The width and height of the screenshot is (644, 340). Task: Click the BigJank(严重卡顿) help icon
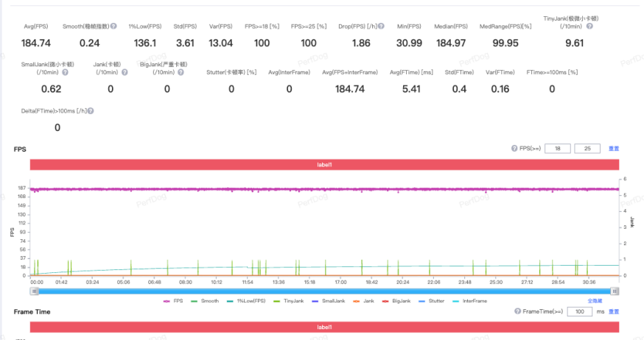[x=181, y=72]
